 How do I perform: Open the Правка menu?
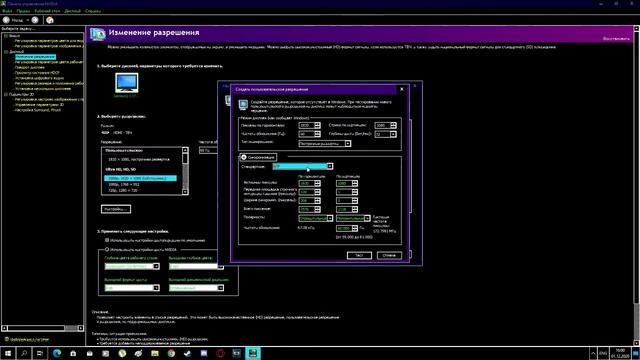pyautogui.click(x=23, y=11)
